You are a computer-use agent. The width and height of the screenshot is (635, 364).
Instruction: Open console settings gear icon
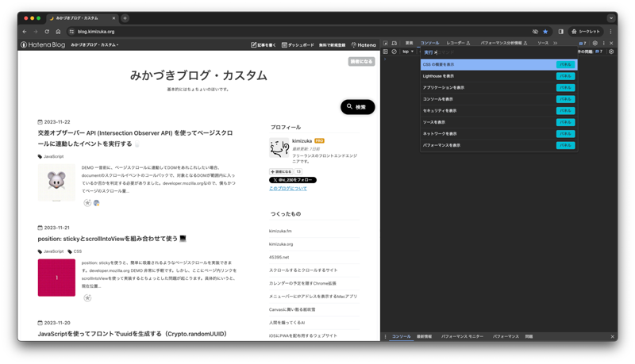611,52
